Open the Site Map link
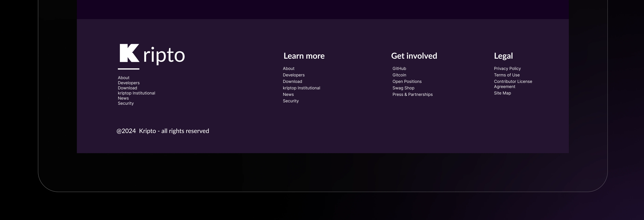 point(503,93)
